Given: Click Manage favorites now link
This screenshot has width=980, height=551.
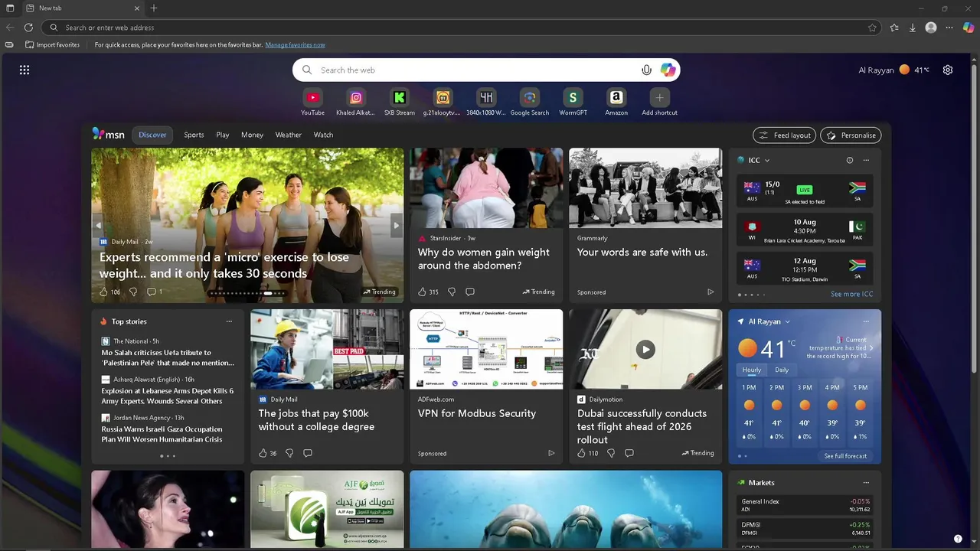Looking at the screenshot, I should point(295,45).
